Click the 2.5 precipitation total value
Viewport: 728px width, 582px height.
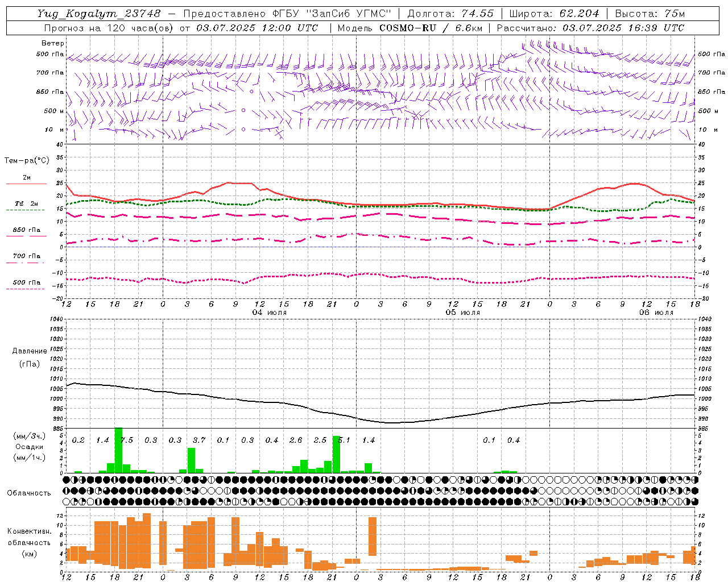pos(320,440)
